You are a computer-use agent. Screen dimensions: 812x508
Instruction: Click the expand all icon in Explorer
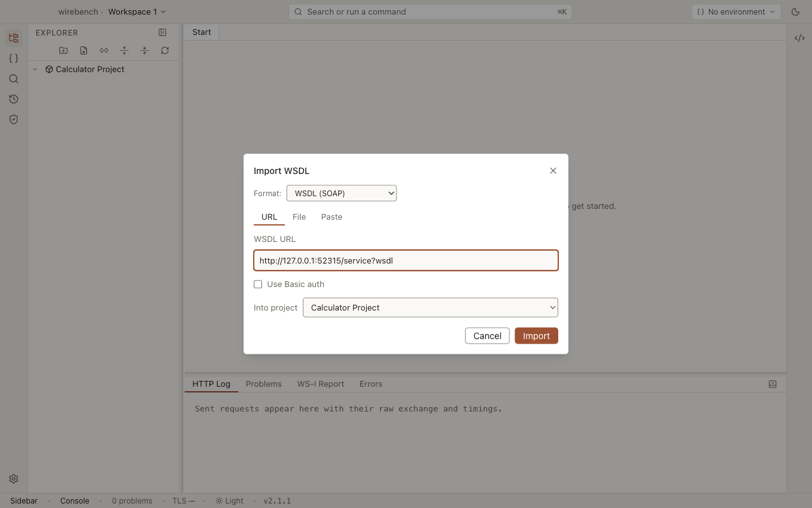click(124, 50)
